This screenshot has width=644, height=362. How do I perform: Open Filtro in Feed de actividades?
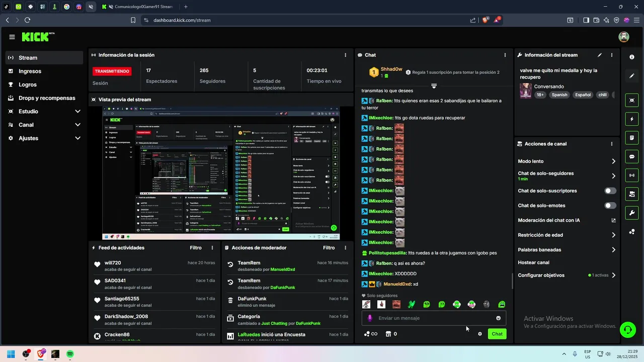coord(196,248)
